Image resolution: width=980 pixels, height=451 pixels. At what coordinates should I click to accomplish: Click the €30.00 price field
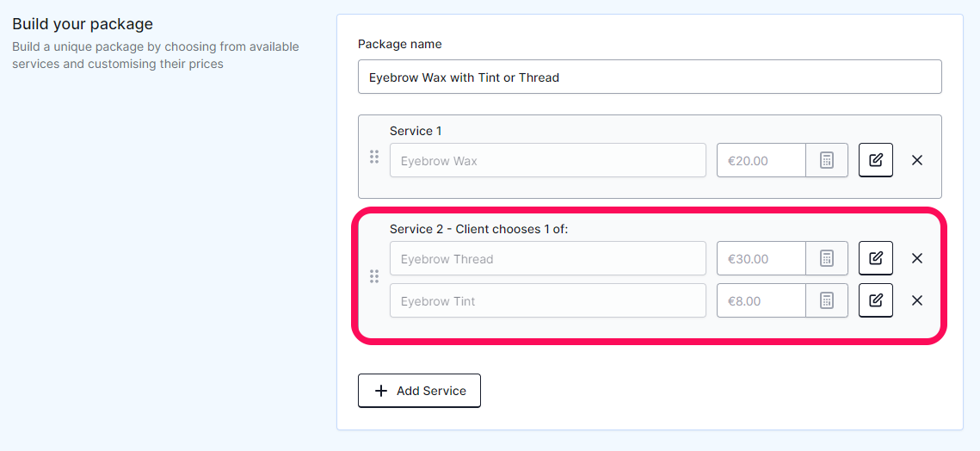(761, 257)
